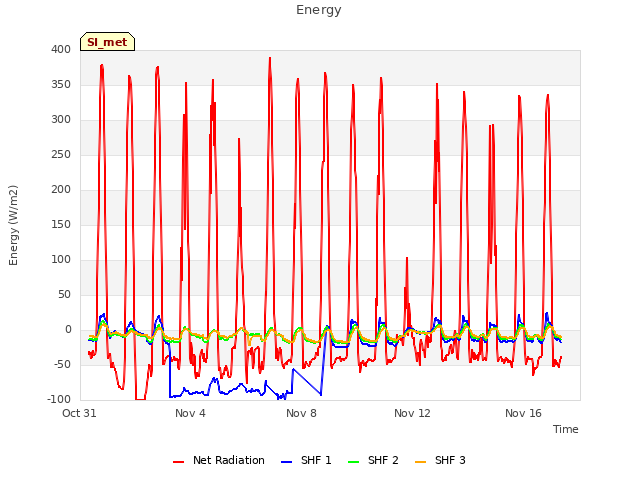640x480 pixels.
Task: Click the SI_met annotation label
Action: click(x=107, y=42)
